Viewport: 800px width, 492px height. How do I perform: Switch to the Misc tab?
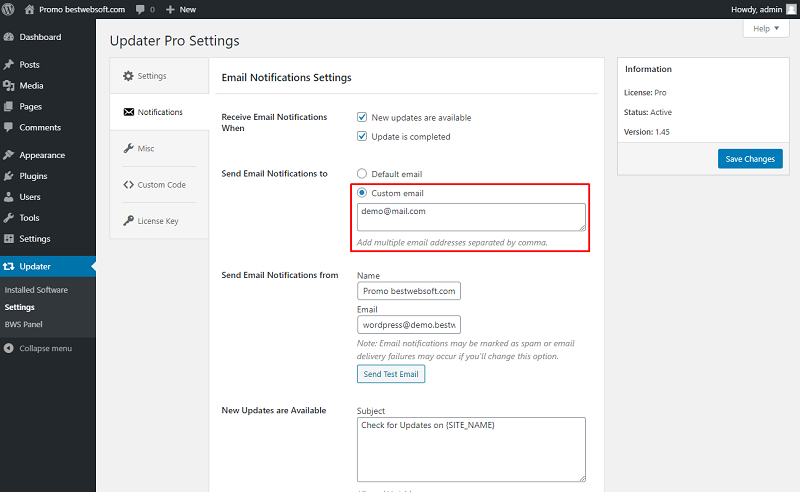(x=159, y=149)
